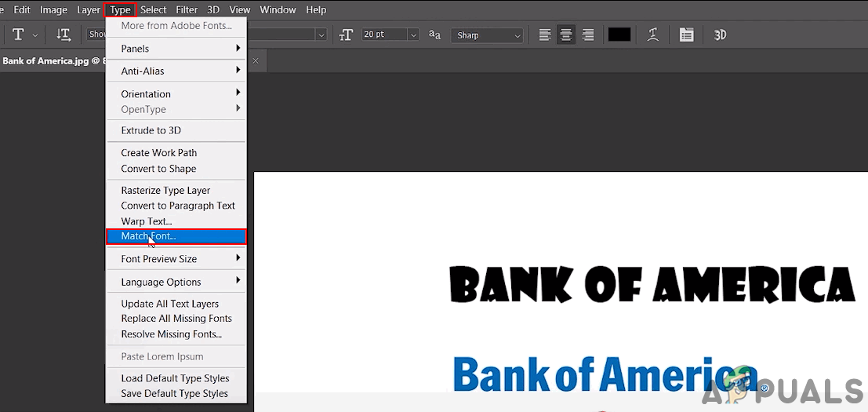The image size is (868, 412).
Task: Open the font size dropdown arrow
Action: pos(413,35)
